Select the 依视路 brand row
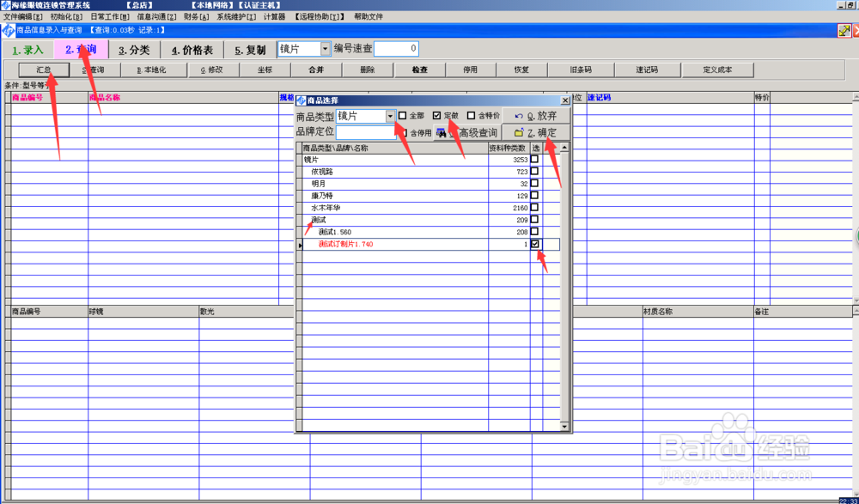The image size is (859, 504). pos(430,172)
